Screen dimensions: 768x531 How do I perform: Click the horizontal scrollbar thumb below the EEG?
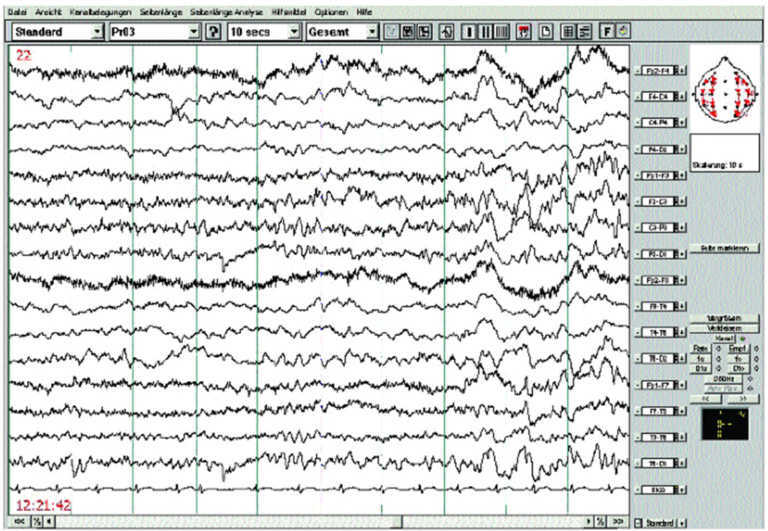click(397, 521)
